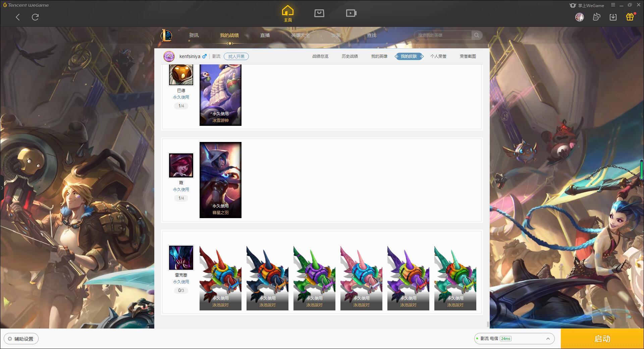This screenshot has width=644, height=349.
Task: Click the 巴德 champion portrait
Action: click(181, 74)
